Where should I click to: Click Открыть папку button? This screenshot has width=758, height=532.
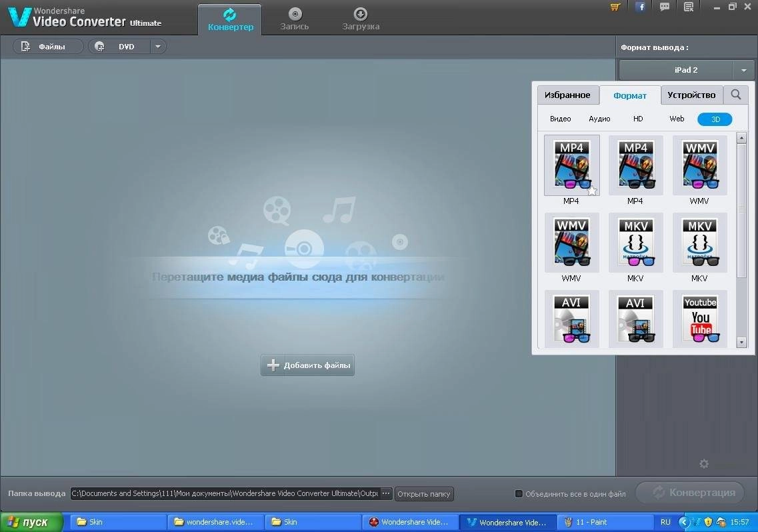[x=424, y=494]
